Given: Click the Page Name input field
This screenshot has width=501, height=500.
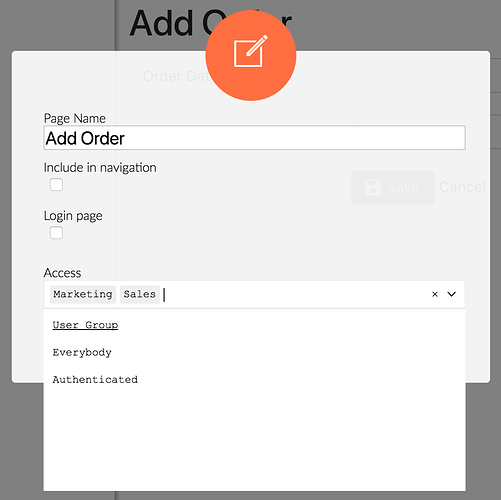Looking at the screenshot, I should (254, 138).
